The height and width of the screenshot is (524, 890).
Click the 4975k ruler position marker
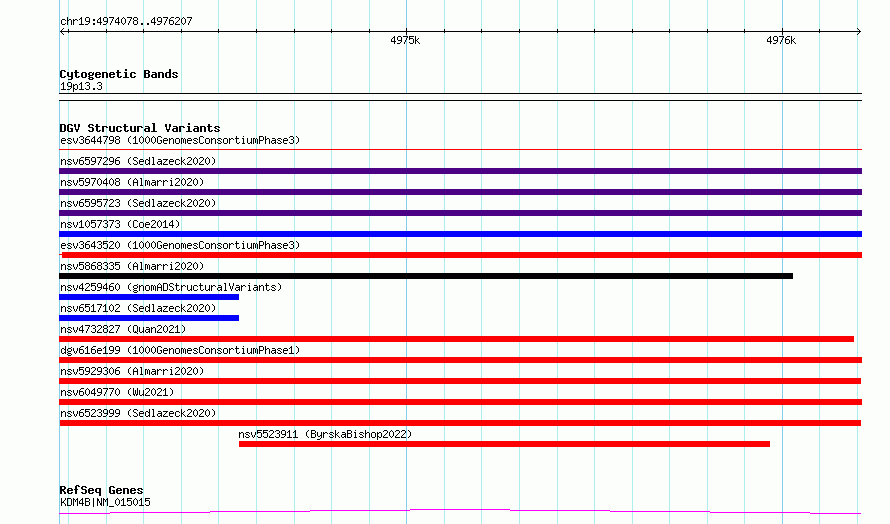tap(405, 40)
